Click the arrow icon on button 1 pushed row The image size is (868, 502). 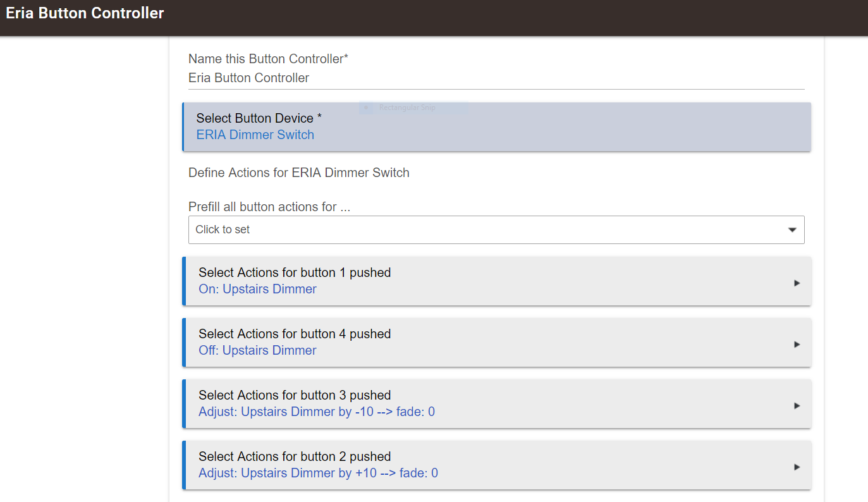point(797,283)
